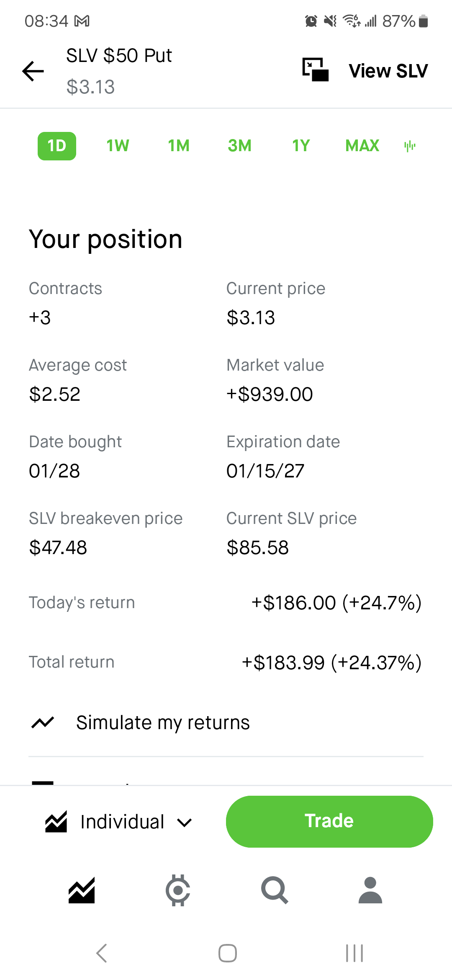452x980 pixels.
Task: Select the 1M chart range
Action: (179, 146)
